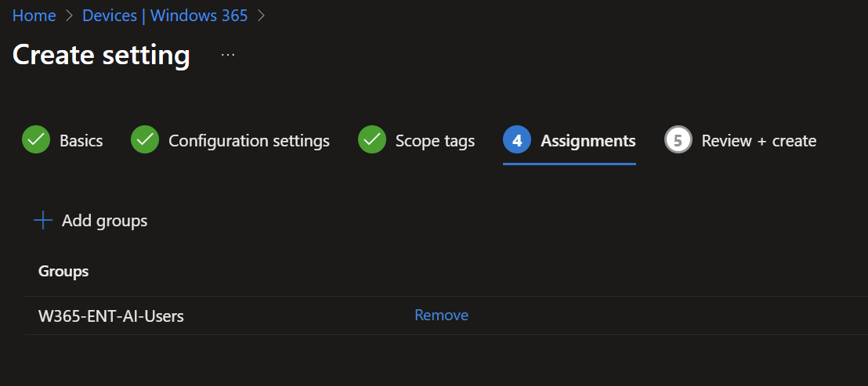The width and height of the screenshot is (868, 386).
Task: Click the step 5 number circle
Action: click(x=678, y=140)
